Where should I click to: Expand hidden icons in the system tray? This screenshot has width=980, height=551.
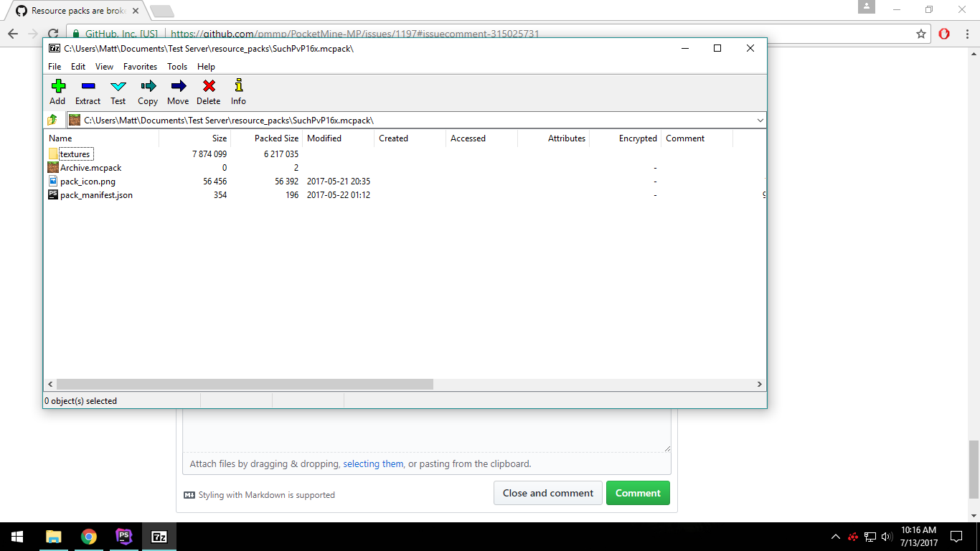(834, 536)
